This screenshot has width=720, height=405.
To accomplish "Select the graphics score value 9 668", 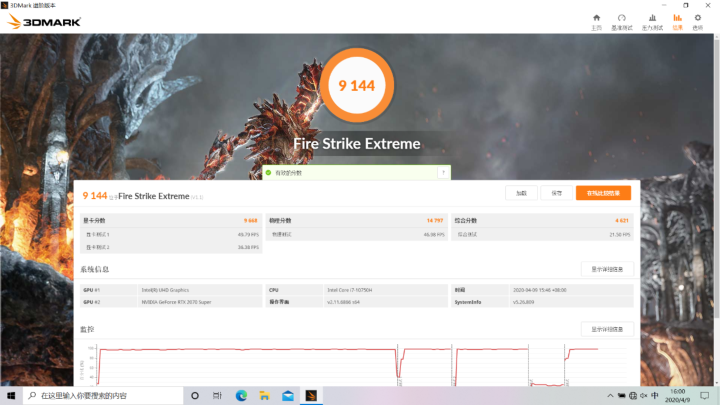I will [251, 220].
